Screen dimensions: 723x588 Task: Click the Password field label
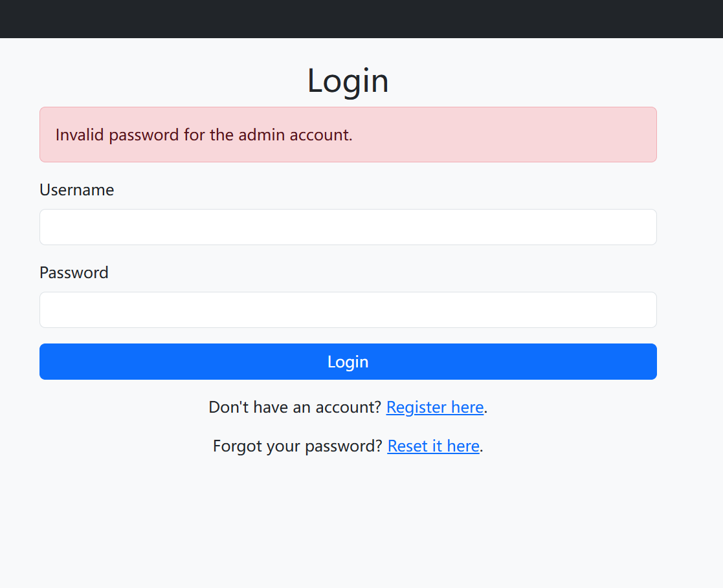pyautogui.click(x=74, y=273)
